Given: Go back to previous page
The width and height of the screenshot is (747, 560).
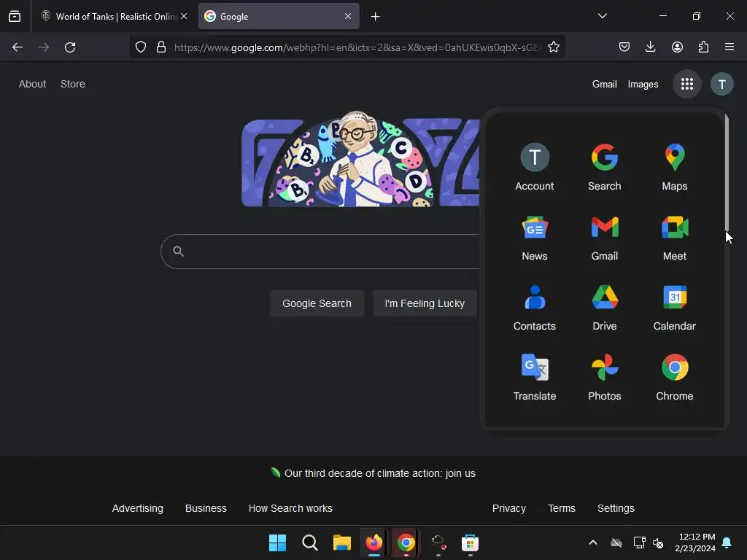Looking at the screenshot, I should coord(18,47).
